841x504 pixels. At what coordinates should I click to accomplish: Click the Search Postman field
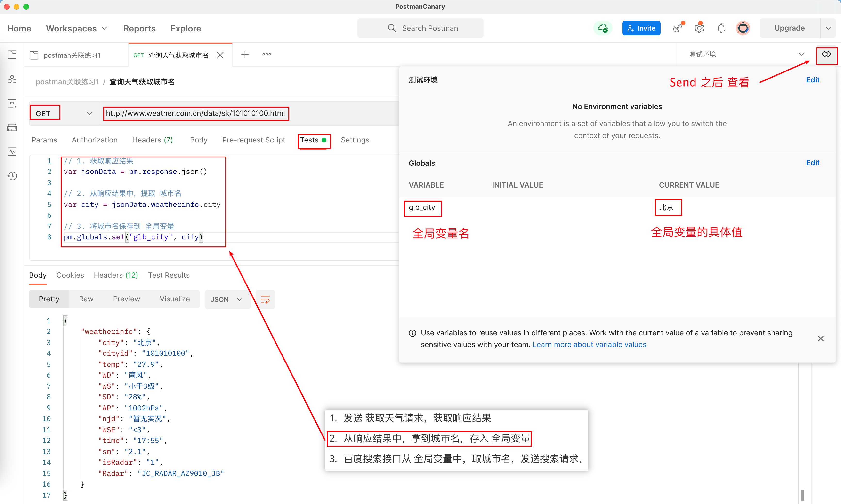(420, 28)
